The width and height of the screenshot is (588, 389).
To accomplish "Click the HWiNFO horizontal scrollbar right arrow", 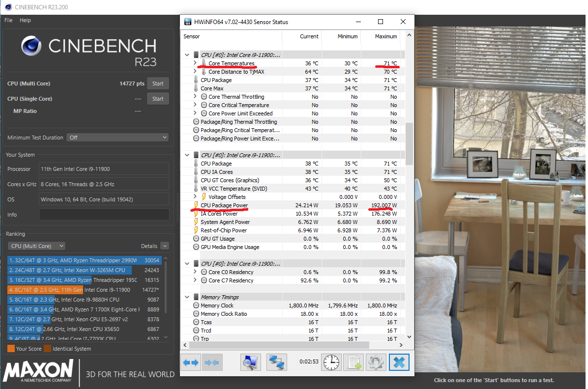I will point(401,345).
